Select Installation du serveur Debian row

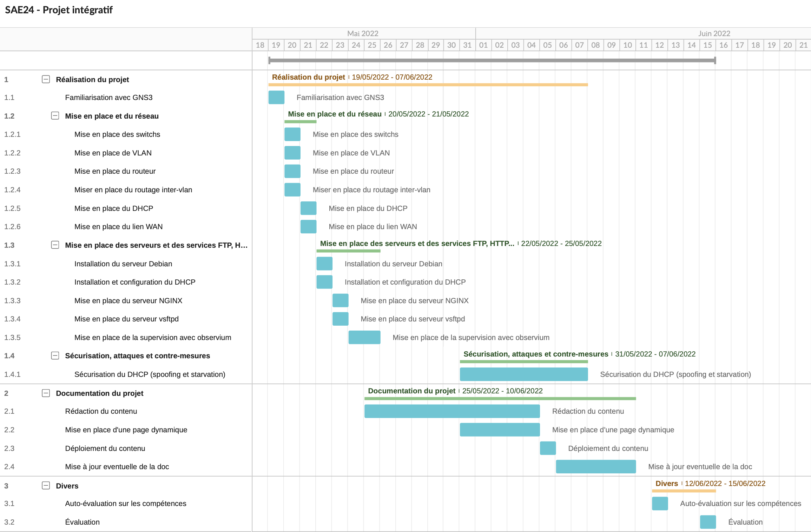[x=123, y=264]
